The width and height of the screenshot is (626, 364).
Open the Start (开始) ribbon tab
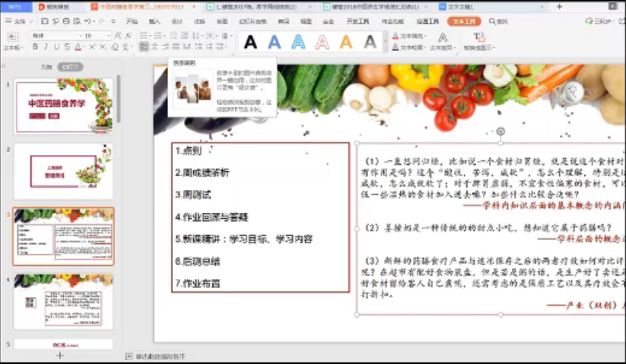132,21
